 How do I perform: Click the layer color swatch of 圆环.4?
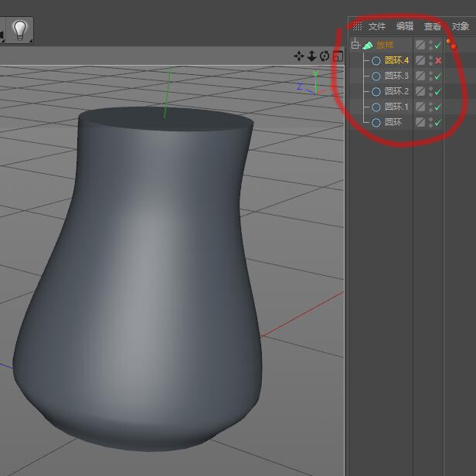420,60
